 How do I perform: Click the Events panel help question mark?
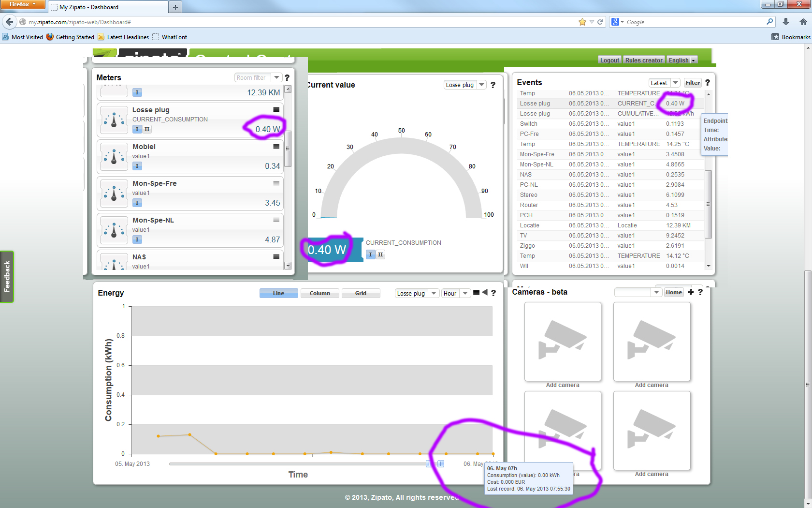pyautogui.click(x=708, y=83)
